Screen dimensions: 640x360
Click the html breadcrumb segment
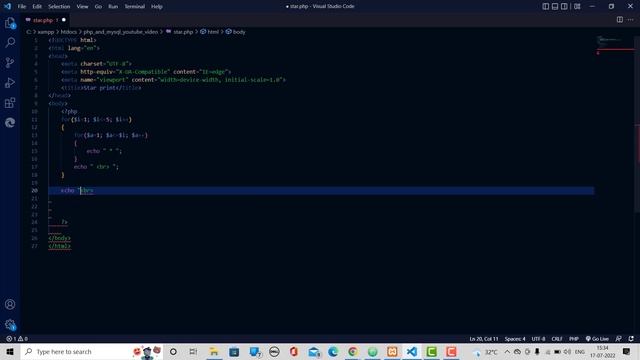209,32
